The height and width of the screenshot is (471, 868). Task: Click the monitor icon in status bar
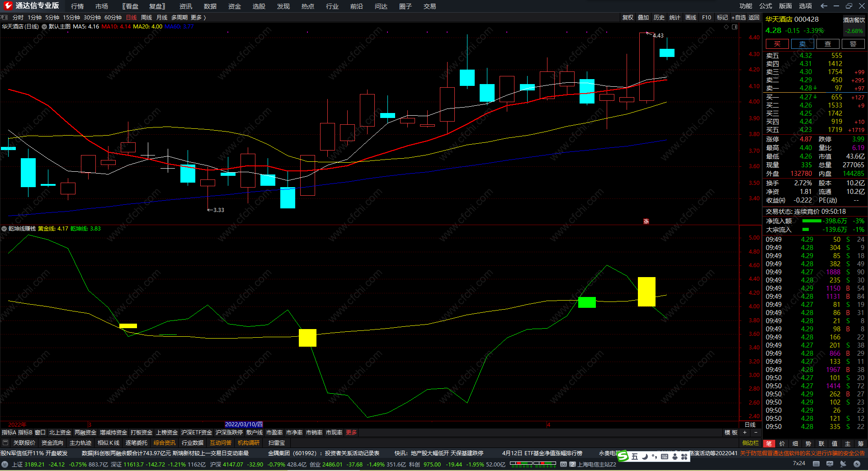(830, 464)
